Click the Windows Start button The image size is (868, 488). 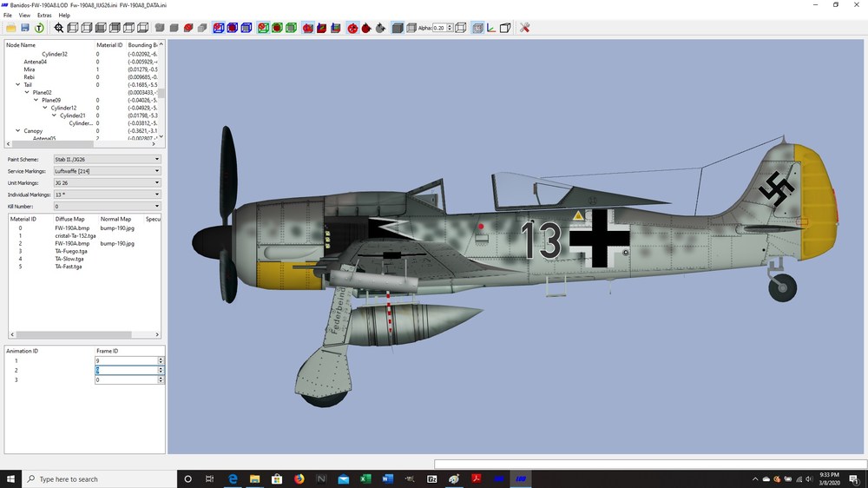(10, 478)
